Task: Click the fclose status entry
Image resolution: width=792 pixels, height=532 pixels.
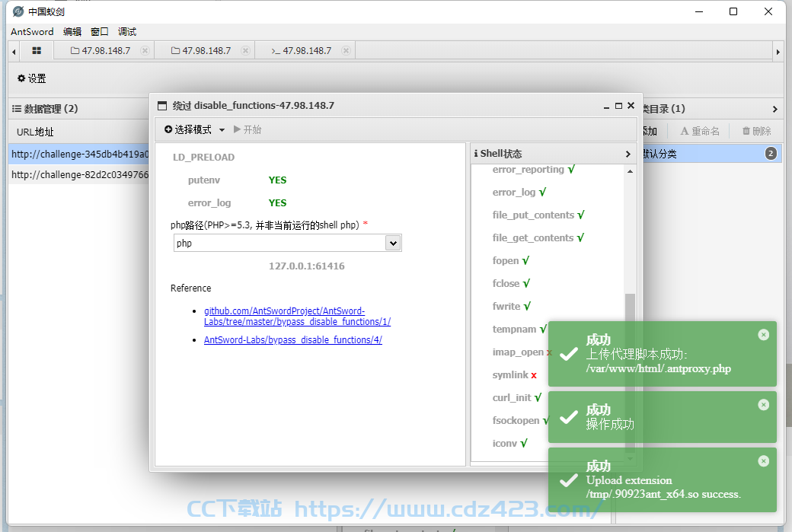Action: (511, 283)
